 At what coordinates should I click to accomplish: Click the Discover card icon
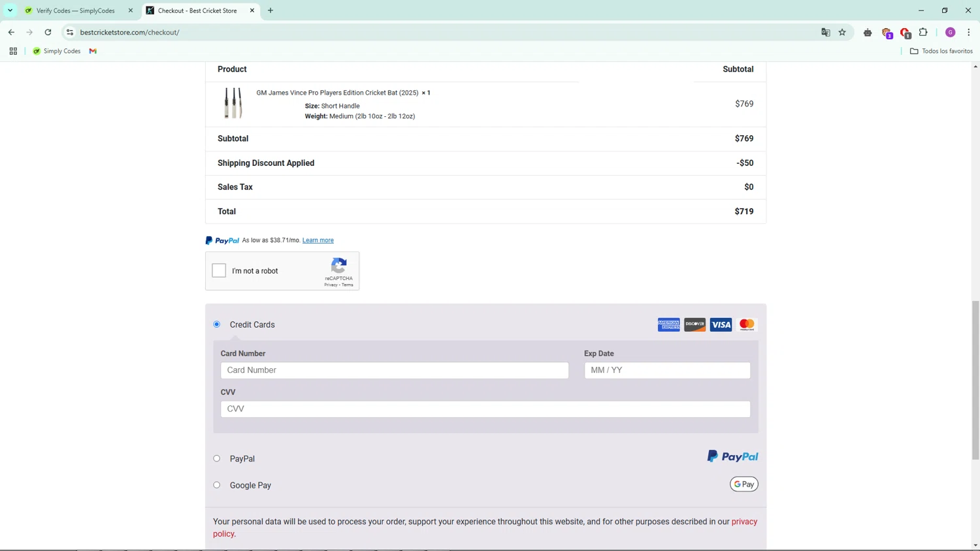click(x=694, y=324)
